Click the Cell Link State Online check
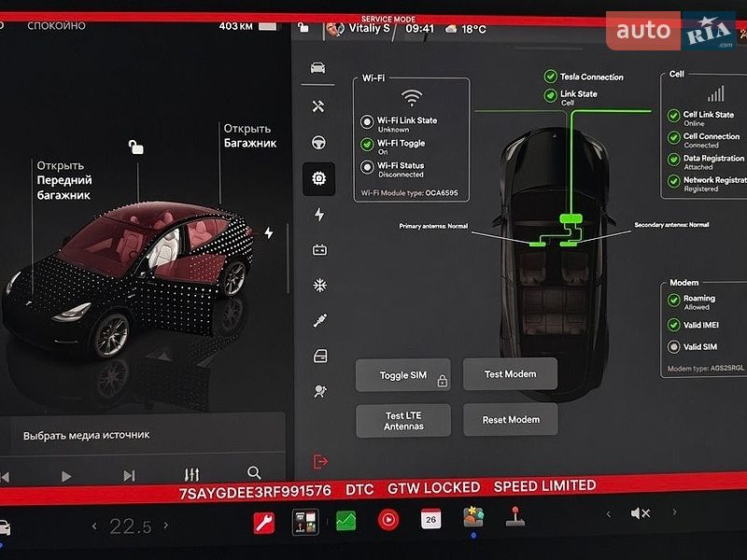 [673, 116]
